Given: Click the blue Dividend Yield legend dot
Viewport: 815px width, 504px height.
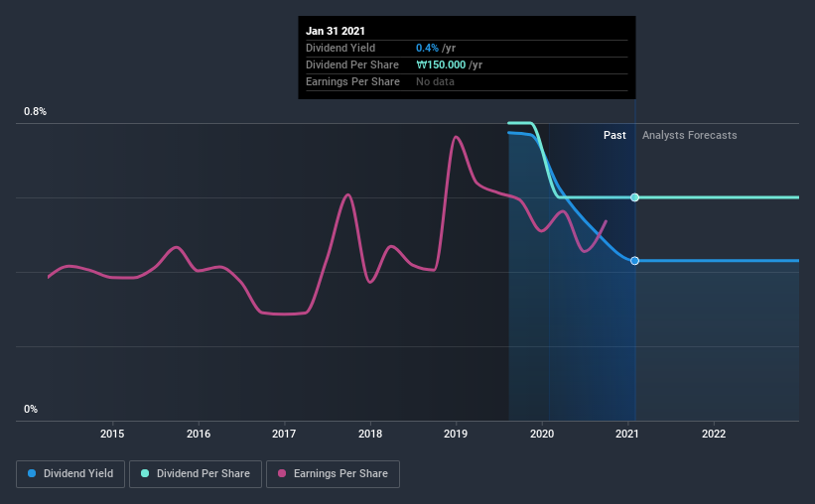Looking at the screenshot, I should pyautogui.click(x=32, y=473).
